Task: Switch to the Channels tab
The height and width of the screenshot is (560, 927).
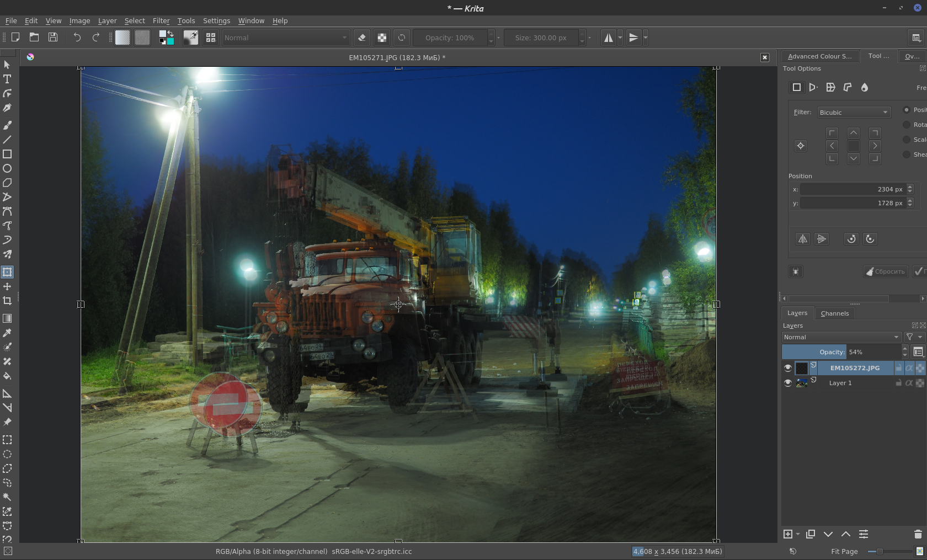Action: click(x=834, y=313)
